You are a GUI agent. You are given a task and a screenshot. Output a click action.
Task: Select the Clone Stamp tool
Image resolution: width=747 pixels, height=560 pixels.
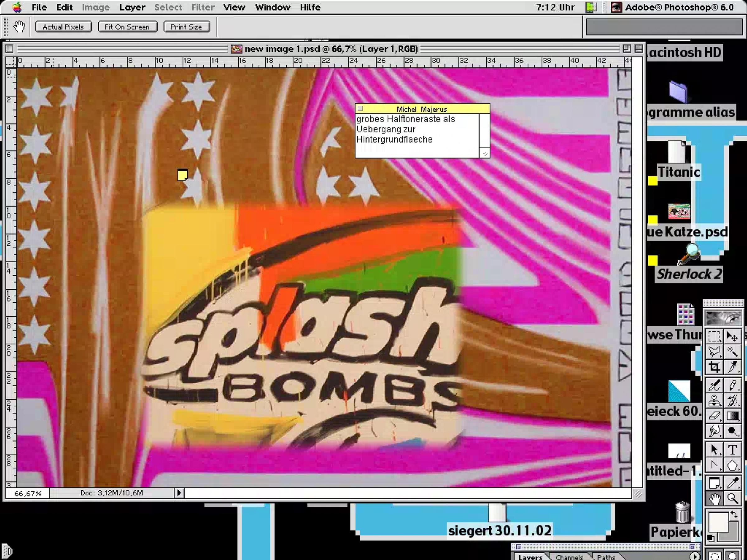click(x=714, y=401)
